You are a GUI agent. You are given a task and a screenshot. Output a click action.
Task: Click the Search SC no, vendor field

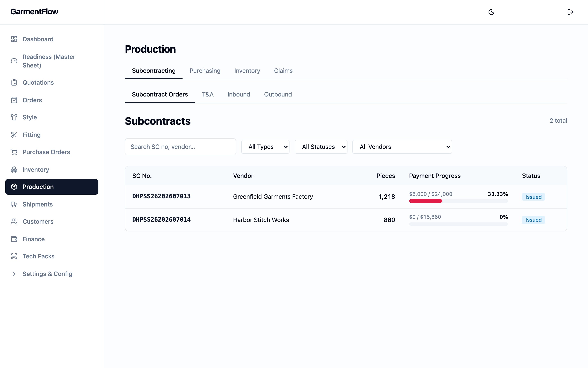(180, 147)
